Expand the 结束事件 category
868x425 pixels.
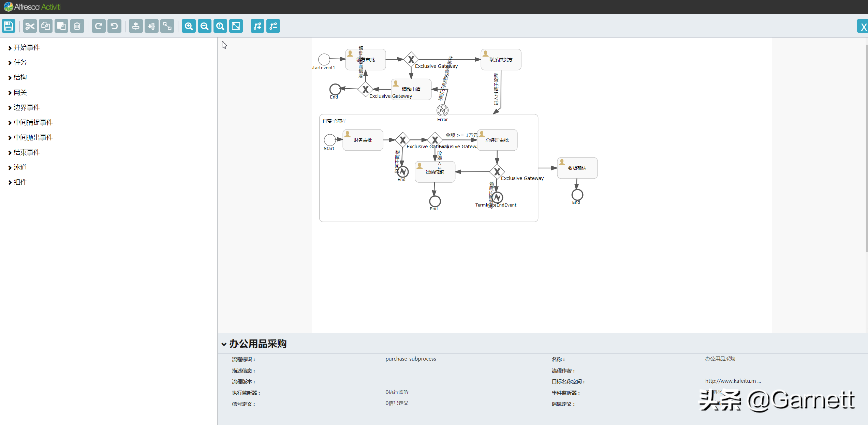pyautogui.click(x=27, y=152)
